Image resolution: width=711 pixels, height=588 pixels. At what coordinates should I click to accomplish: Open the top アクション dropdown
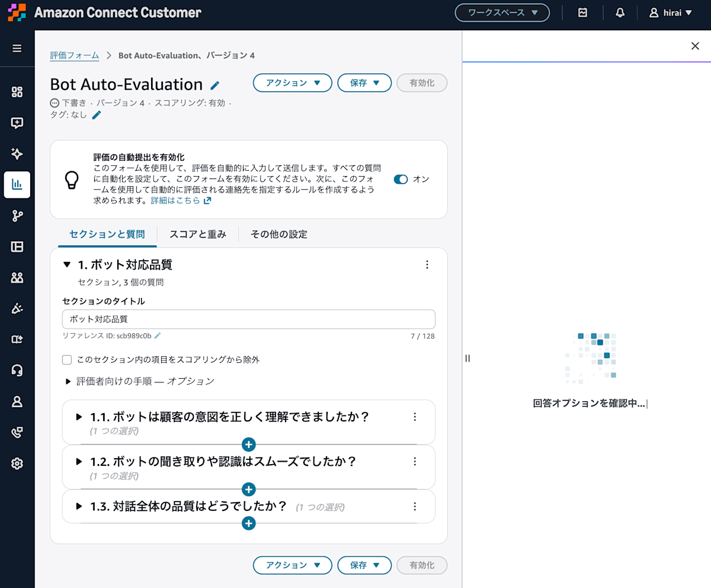point(293,83)
